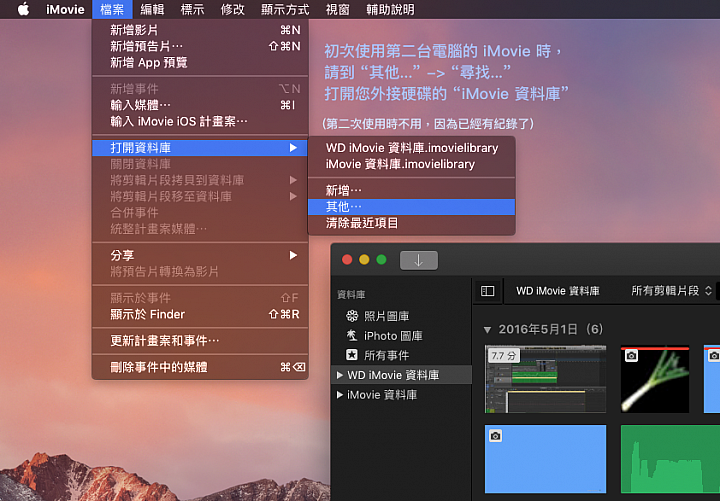
Task: Toggle the libraries sidebar layout icon
Action: point(487,291)
